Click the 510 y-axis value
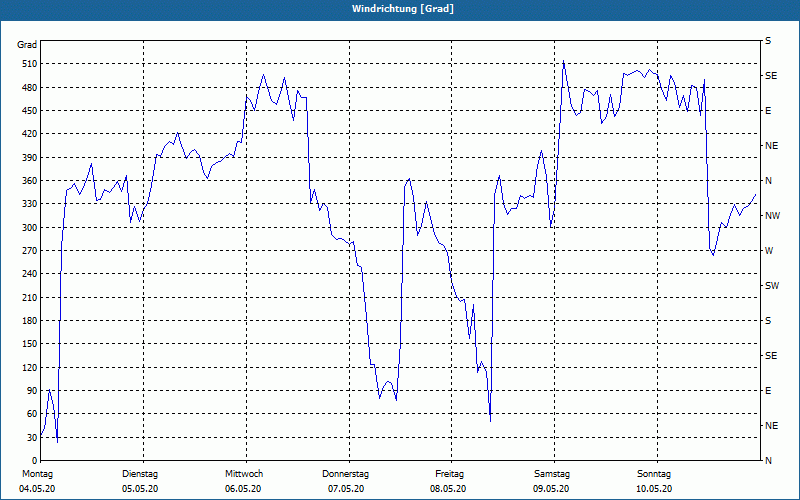800x500 pixels. 30,64
